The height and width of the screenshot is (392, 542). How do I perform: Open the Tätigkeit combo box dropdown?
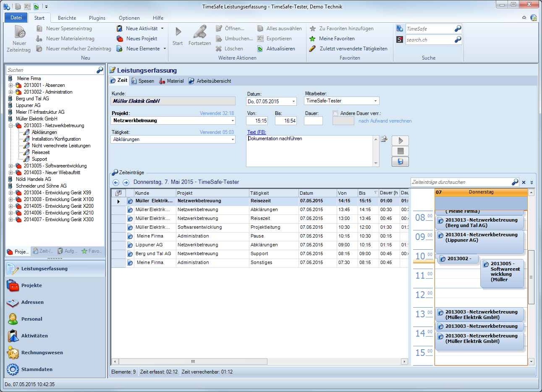(x=233, y=139)
